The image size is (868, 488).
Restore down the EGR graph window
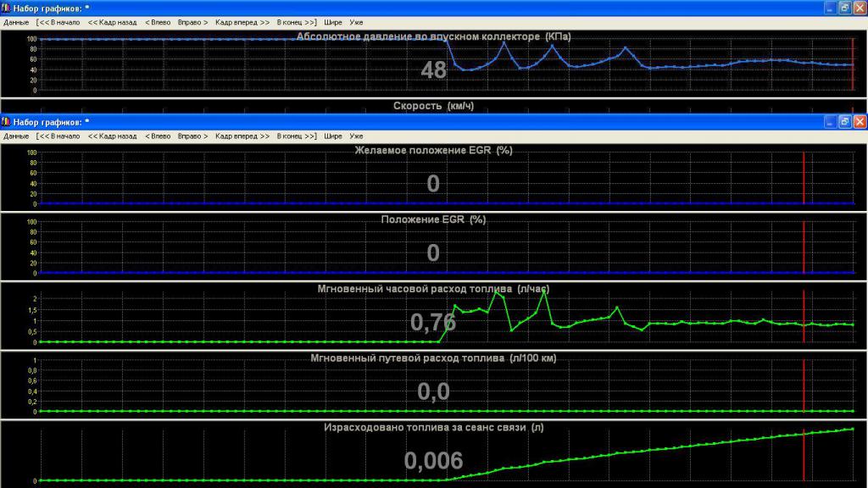(844, 122)
